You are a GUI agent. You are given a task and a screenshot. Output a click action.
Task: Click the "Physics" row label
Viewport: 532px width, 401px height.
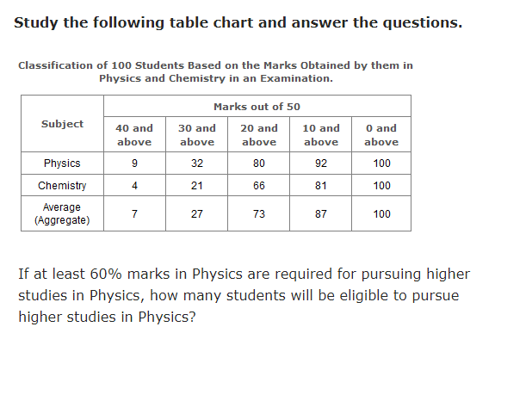(x=63, y=163)
